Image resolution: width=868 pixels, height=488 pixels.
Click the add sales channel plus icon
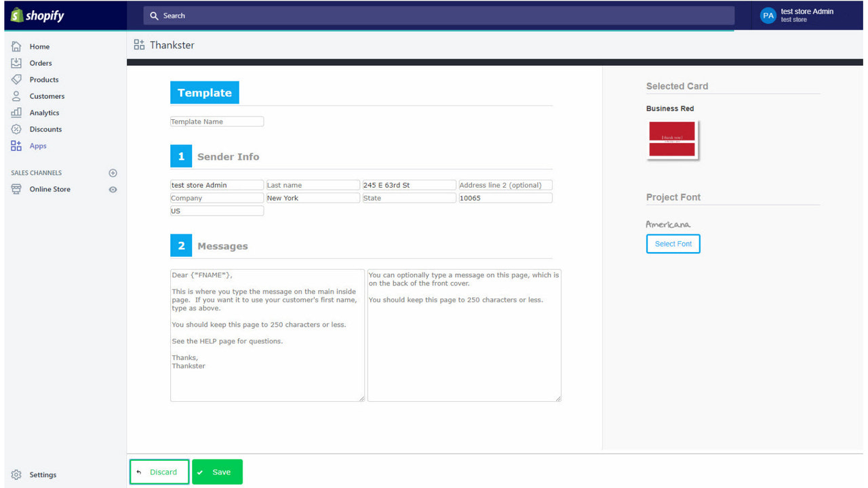(x=113, y=172)
